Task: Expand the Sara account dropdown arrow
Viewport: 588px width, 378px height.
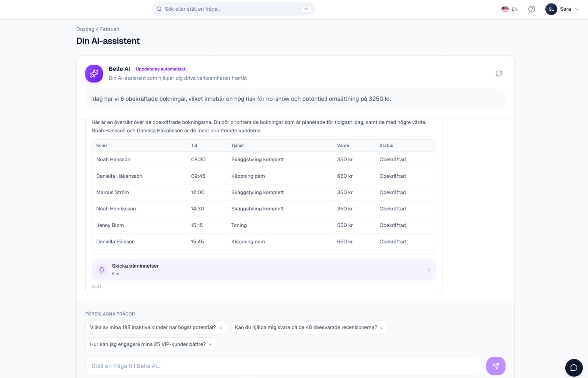Action: [x=577, y=9]
